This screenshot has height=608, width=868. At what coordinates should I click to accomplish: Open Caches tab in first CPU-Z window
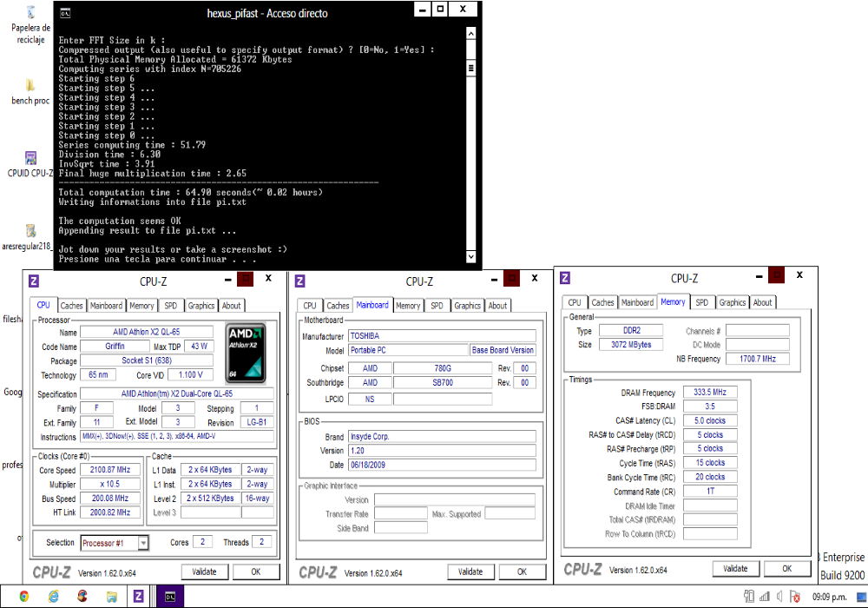click(71, 306)
